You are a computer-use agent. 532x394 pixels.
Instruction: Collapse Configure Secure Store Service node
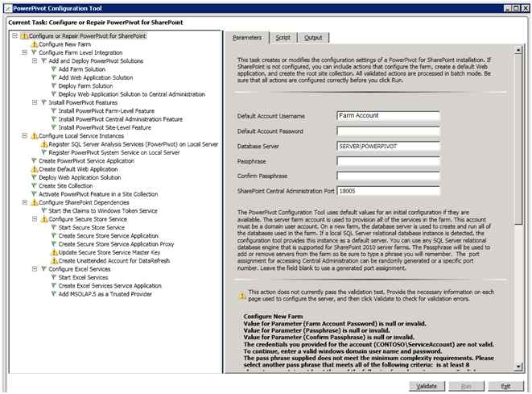(x=35, y=219)
